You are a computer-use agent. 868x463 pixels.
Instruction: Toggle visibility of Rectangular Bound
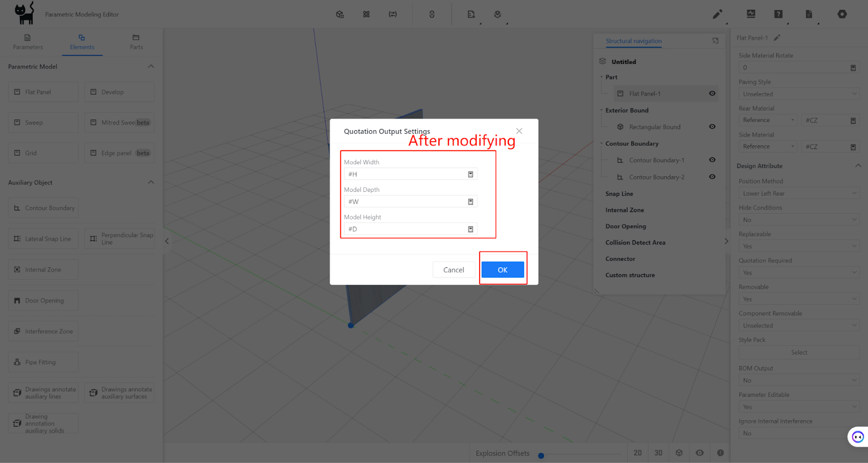click(x=712, y=126)
